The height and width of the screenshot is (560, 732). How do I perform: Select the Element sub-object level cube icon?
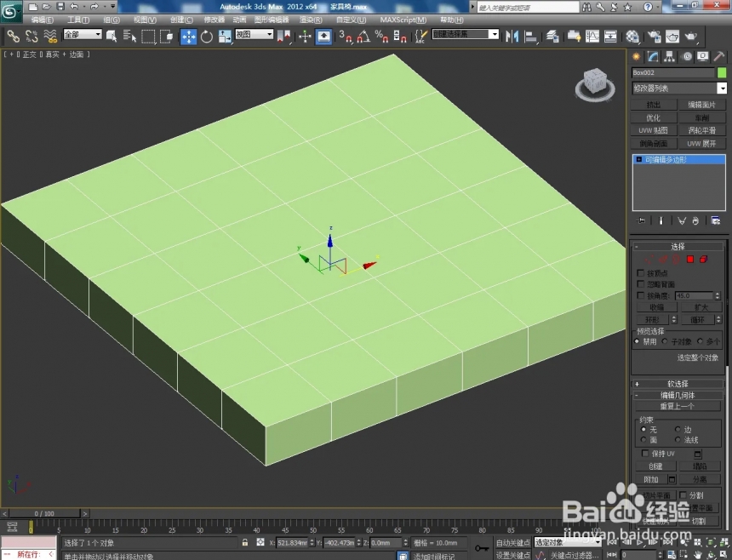(x=704, y=259)
